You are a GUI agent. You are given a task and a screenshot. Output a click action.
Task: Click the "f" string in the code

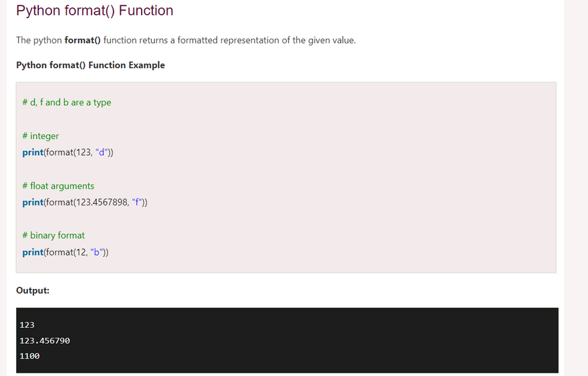(137, 202)
